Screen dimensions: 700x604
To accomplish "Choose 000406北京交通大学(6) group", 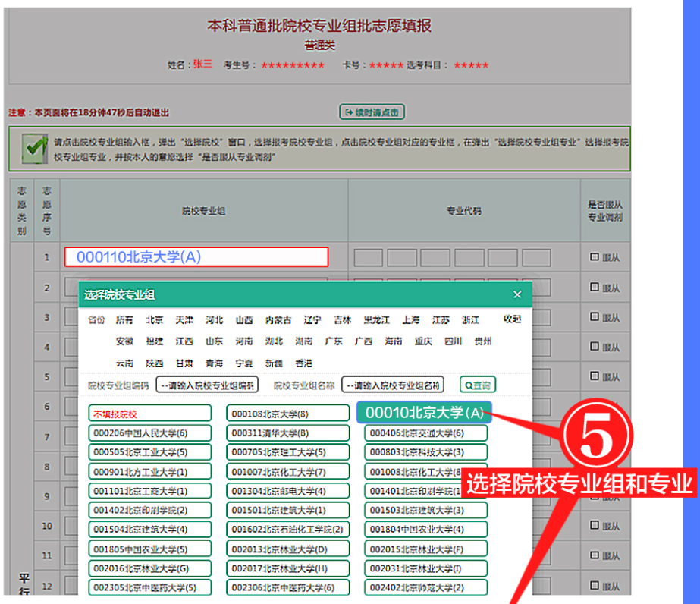I will click(426, 433).
